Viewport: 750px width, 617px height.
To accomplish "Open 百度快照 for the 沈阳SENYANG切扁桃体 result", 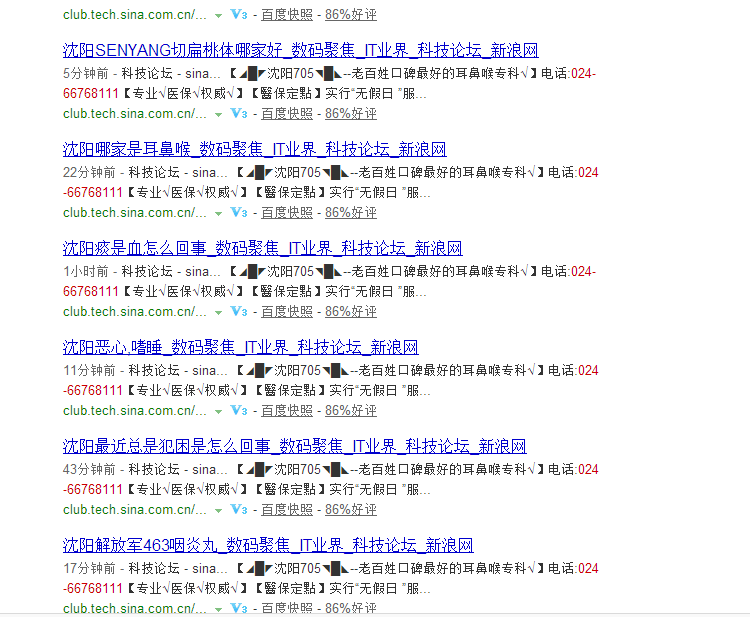I will tap(287, 114).
